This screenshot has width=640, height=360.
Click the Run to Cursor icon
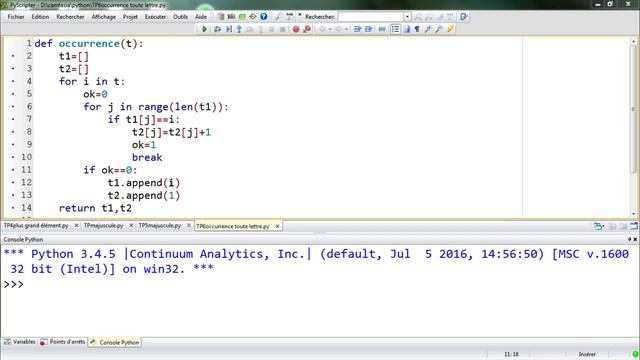pos(229,29)
